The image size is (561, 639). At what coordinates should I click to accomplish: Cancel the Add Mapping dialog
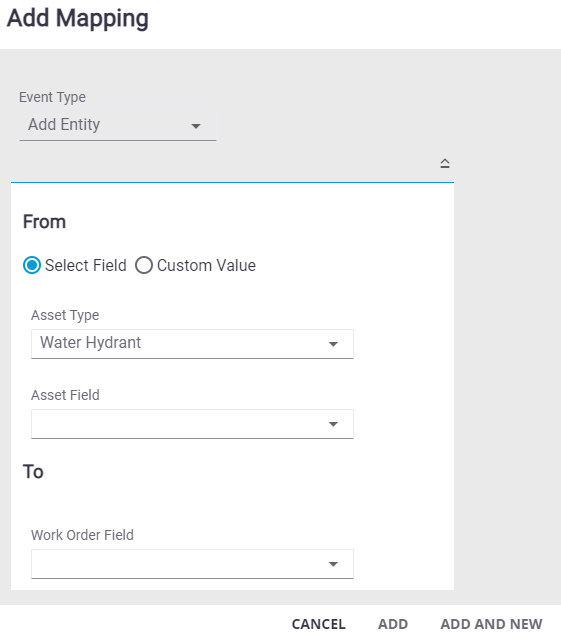[x=319, y=624]
